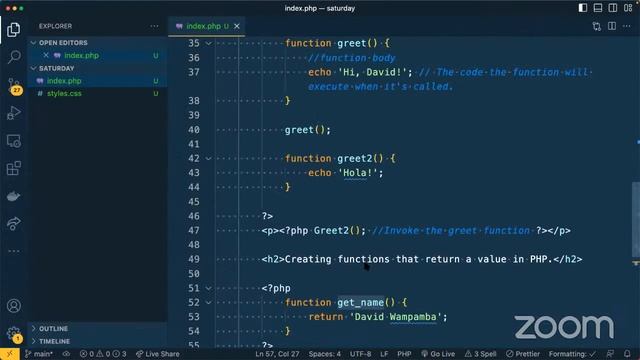Open the Accounts menu
The image size is (640, 360).
click(x=13, y=306)
